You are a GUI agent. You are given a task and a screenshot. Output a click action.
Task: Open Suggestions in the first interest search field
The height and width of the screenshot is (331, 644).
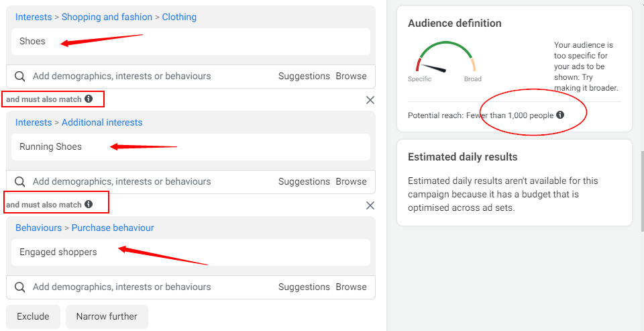click(x=304, y=77)
